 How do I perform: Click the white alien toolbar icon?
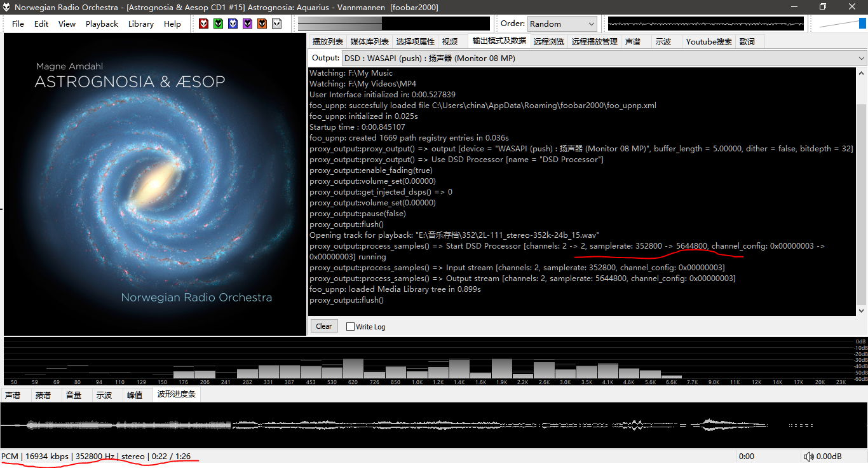276,24
